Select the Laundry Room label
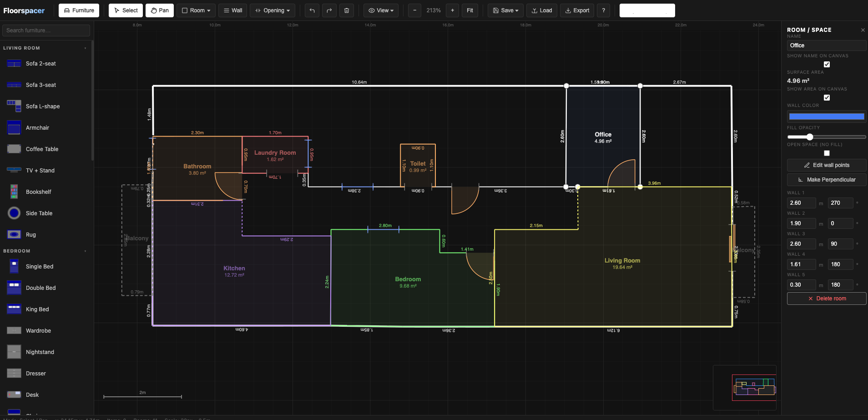The width and height of the screenshot is (868, 420). click(x=275, y=153)
